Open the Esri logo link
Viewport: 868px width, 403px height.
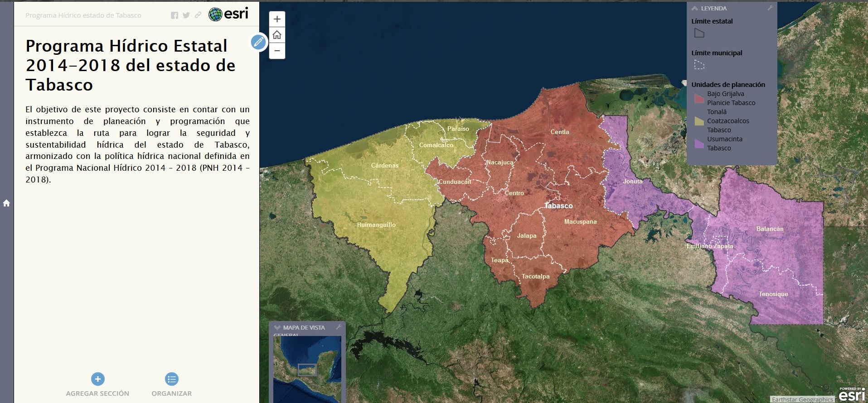click(228, 14)
